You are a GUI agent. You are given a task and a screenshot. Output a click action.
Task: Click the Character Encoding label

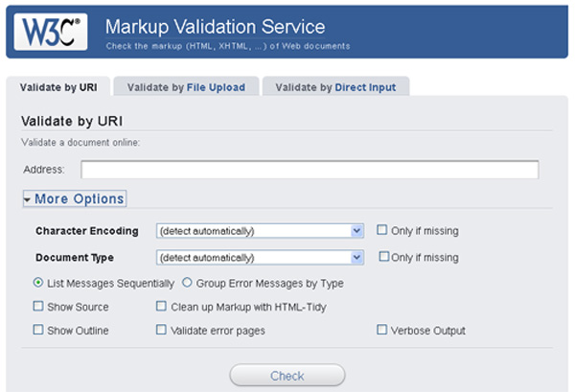pos(87,231)
